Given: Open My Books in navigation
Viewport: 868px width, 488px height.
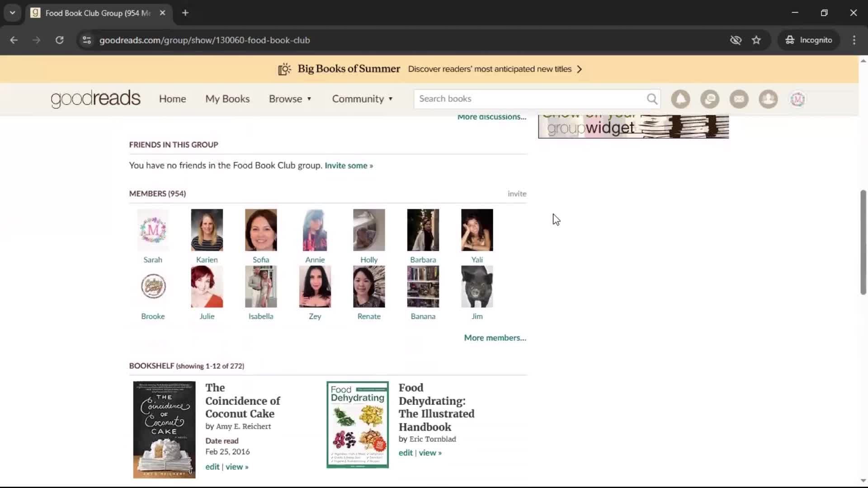Looking at the screenshot, I should click(x=227, y=99).
